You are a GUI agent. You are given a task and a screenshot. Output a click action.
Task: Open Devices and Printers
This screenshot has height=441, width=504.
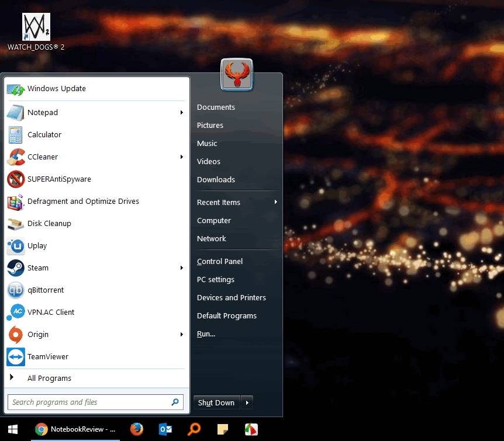pyautogui.click(x=232, y=298)
